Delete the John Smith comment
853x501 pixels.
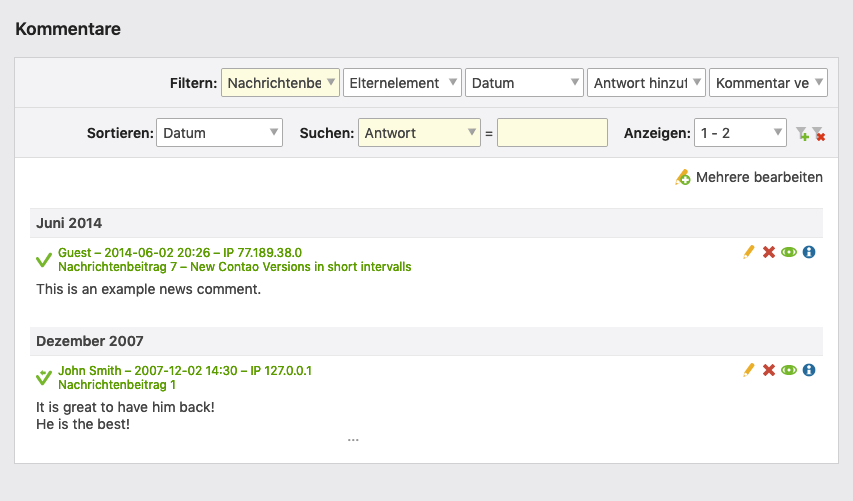tap(769, 370)
